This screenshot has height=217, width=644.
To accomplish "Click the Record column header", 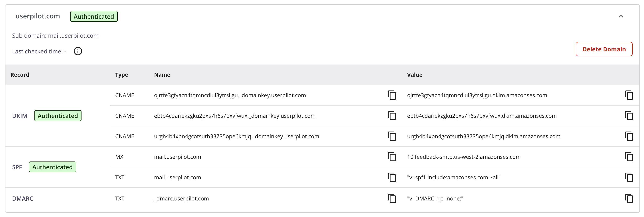I will pyautogui.click(x=20, y=75).
